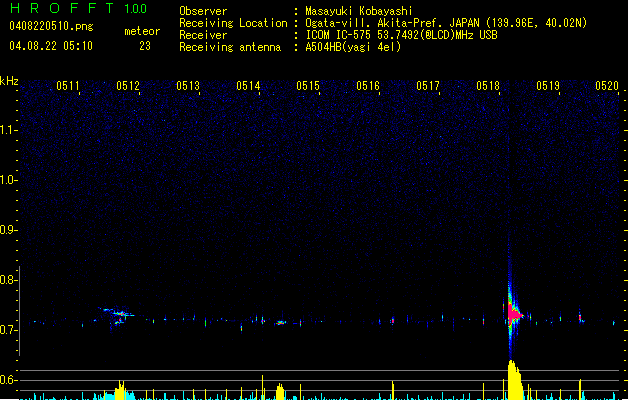
Task: Click the 0515 time marker
Action: click(x=308, y=86)
